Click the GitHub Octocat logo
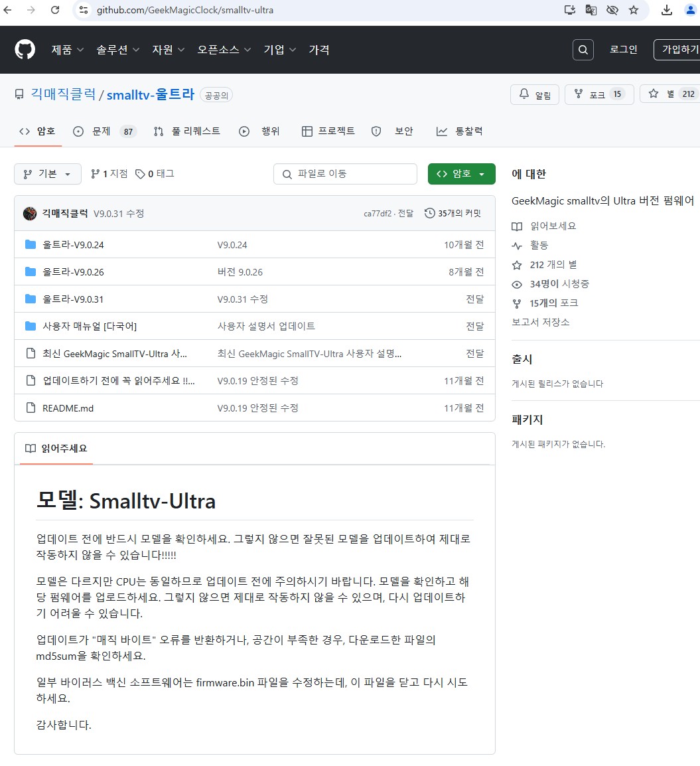Screen dimensions: 700x766 pos(25,49)
